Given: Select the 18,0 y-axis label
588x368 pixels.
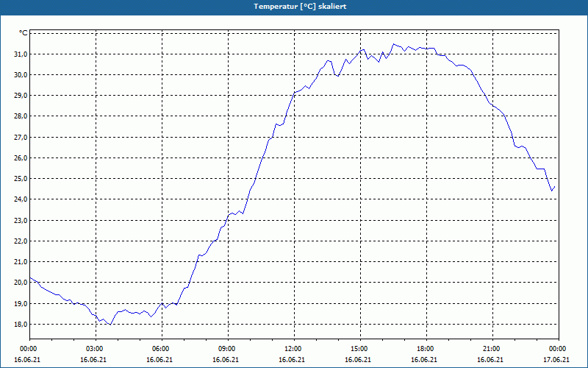Looking at the screenshot, I should (x=21, y=324).
